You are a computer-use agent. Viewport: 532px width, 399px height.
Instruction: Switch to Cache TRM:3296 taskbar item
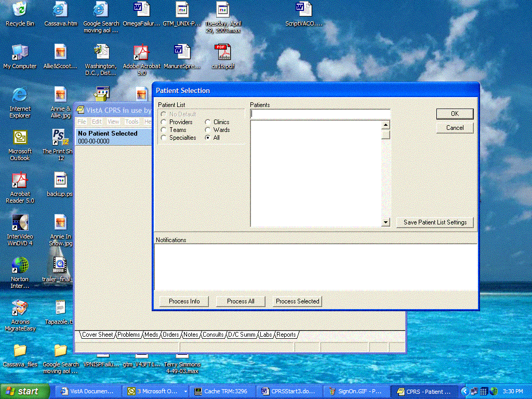(x=222, y=391)
